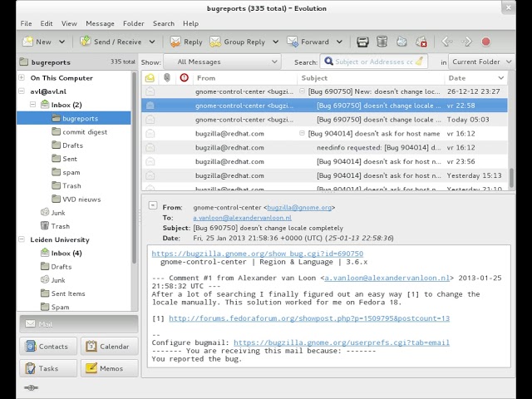Click the Not Junk toolbar icon
Viewport: 532px width, 399px height.
point(421,42)
